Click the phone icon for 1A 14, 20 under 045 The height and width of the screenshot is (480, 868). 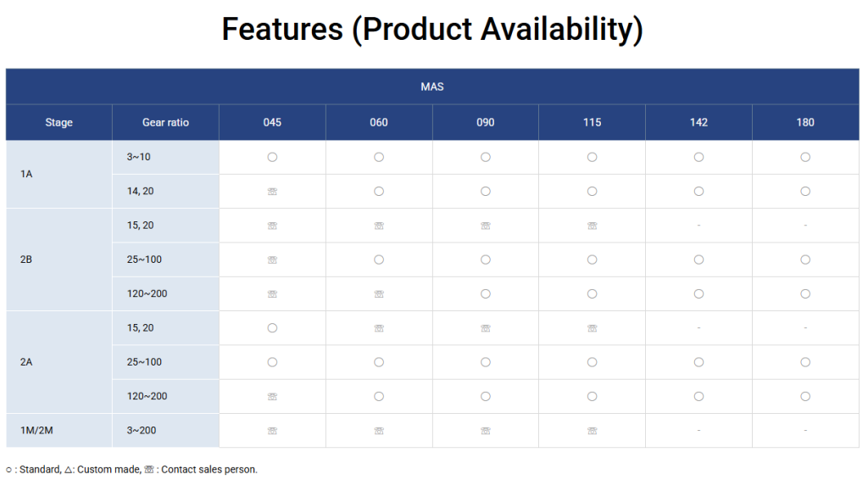pos(272,192)
